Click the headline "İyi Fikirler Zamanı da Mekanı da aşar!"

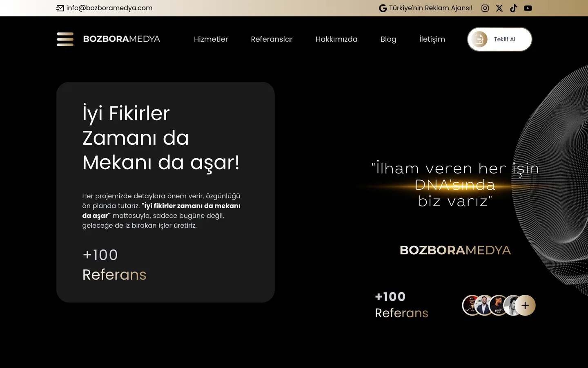pos(161,138)
